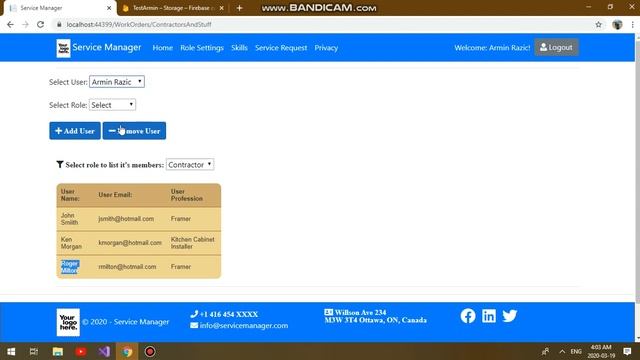Open Service Request in the navbar
The width and height of the screenshot is (640, 360).
click(281, 48)
